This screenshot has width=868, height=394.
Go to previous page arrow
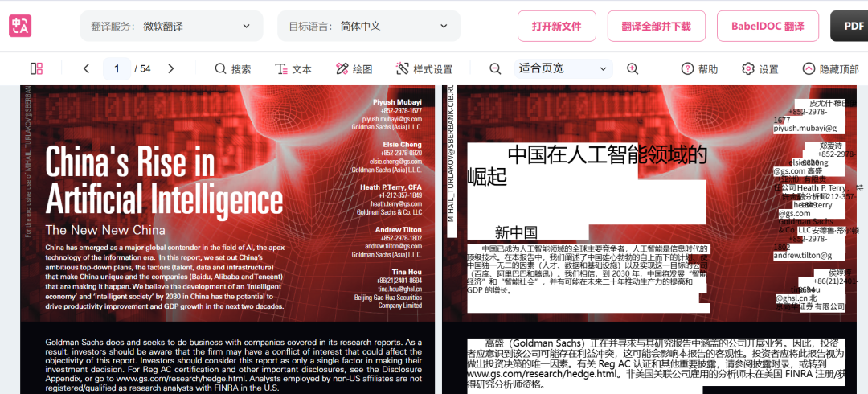pyautogui.click(x=86, y=68)
